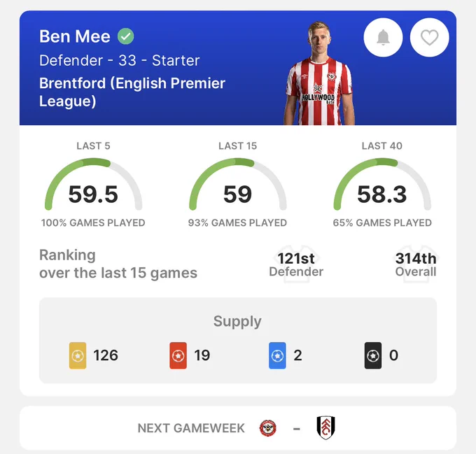This screenshot has height=454, width=476.
Task: Tap the bell notification icon
Action: pyautogui.click(x=383, y=37)
